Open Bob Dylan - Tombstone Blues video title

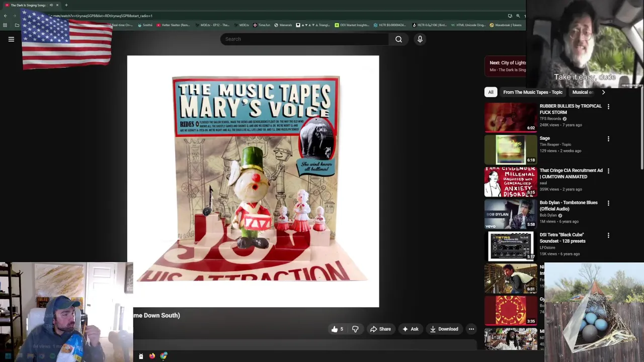569,206
